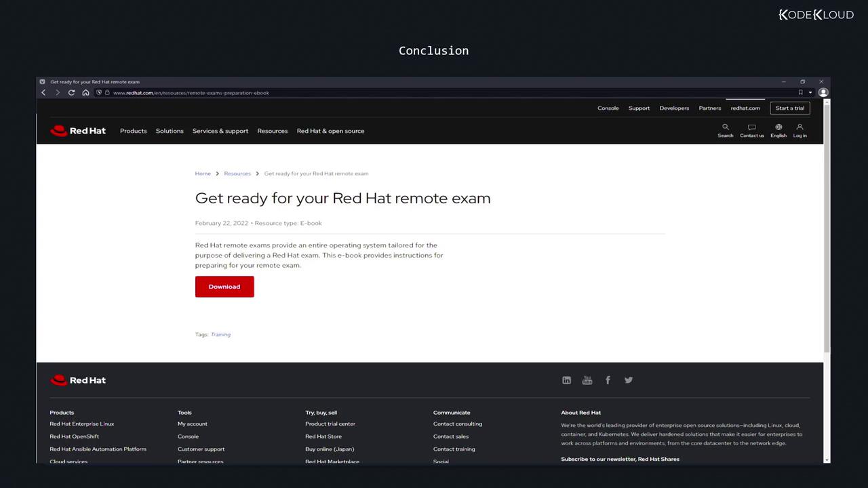Bookmark this page with the bookmark icon
Viewport: 868px width, 488px height.
pos(801,93)
